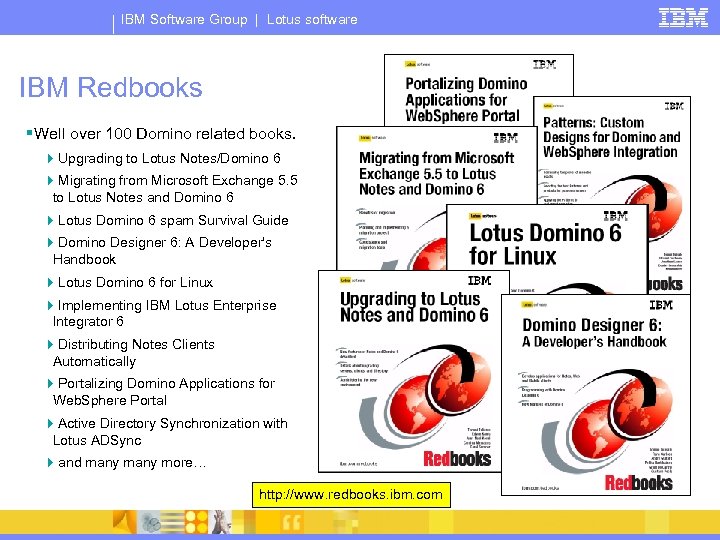This screenshot has height=540, width=720.
Task: Click IBM logo on the Patterns cover
Action: click(674, 106)
